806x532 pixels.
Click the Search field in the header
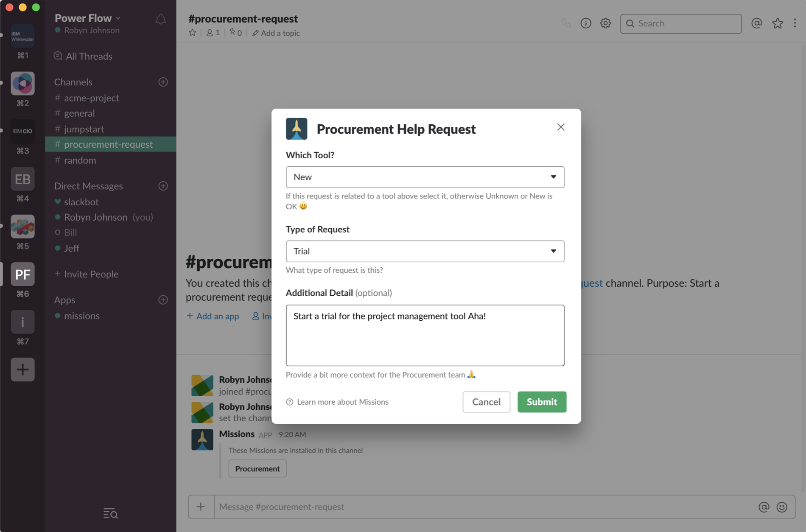(681, 23)
